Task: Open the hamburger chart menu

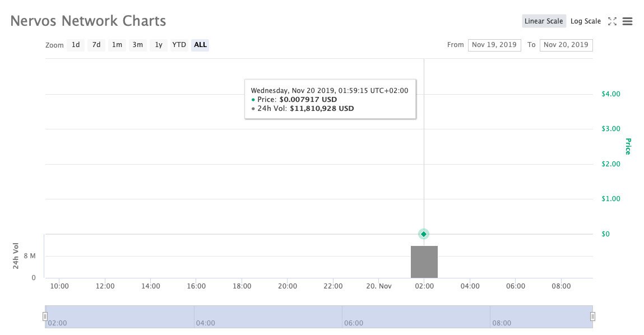Action: [x=627, y=21]
